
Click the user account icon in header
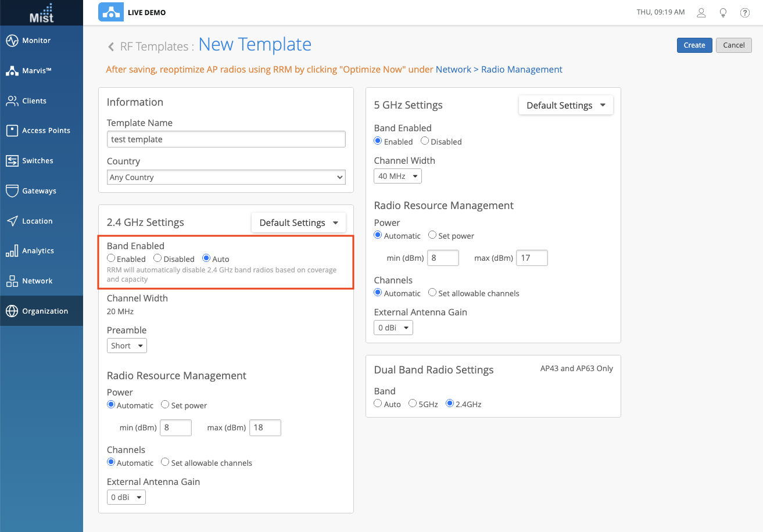click(x=701, y=13)
